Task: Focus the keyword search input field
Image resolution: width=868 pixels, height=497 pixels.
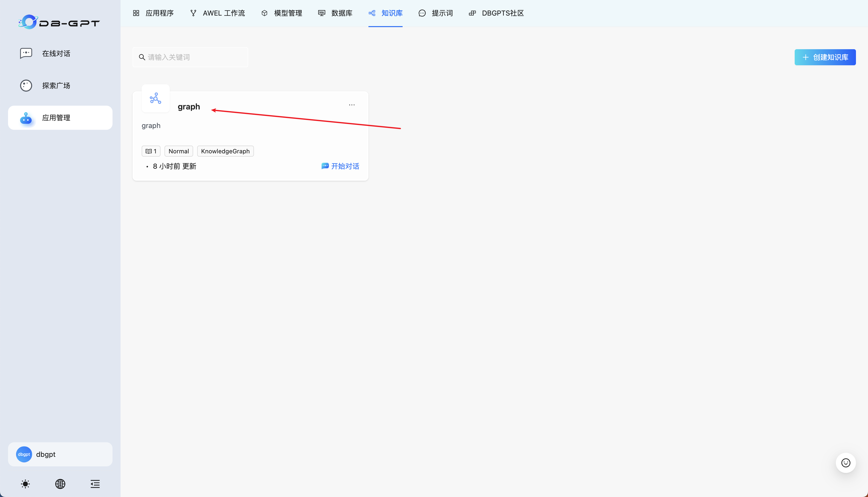Action: [x=190, y=57]
